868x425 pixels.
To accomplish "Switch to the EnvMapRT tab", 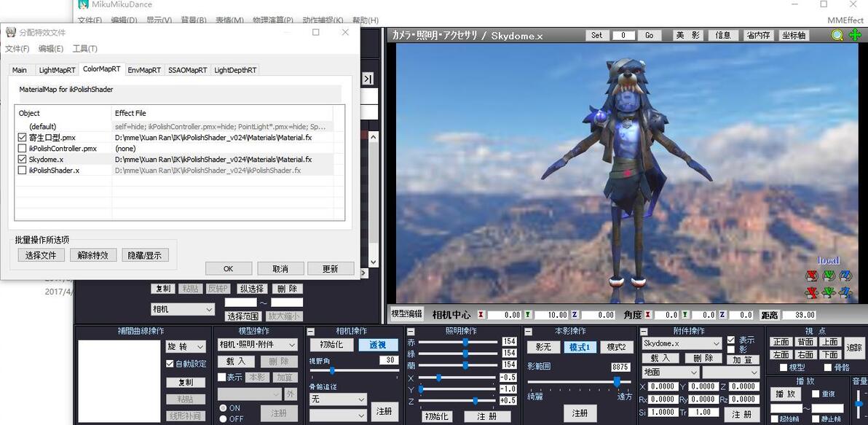I will point(144,71).
